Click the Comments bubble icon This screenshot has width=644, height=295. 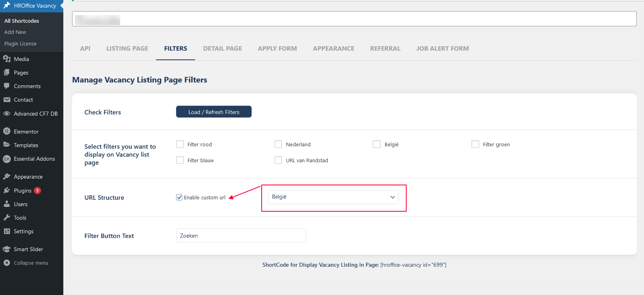click(x=7, y=86)
